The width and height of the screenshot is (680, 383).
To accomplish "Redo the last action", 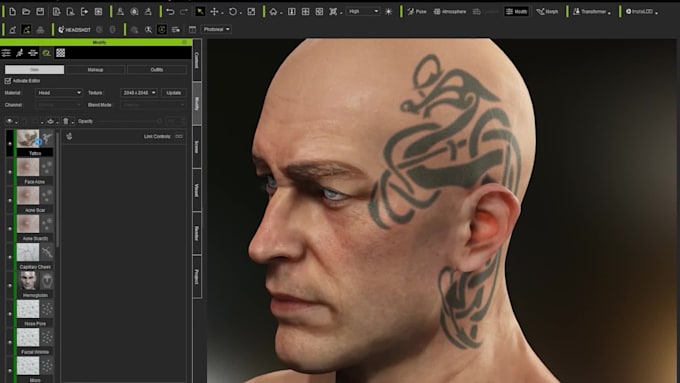I will pyautogui.click(x=184, y=12).
